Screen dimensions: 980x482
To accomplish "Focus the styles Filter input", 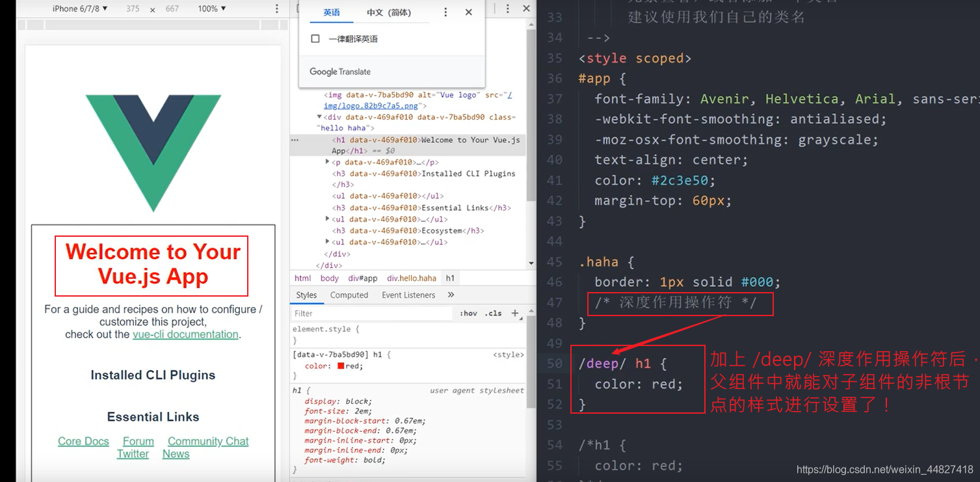I will [x=372, y=313].
